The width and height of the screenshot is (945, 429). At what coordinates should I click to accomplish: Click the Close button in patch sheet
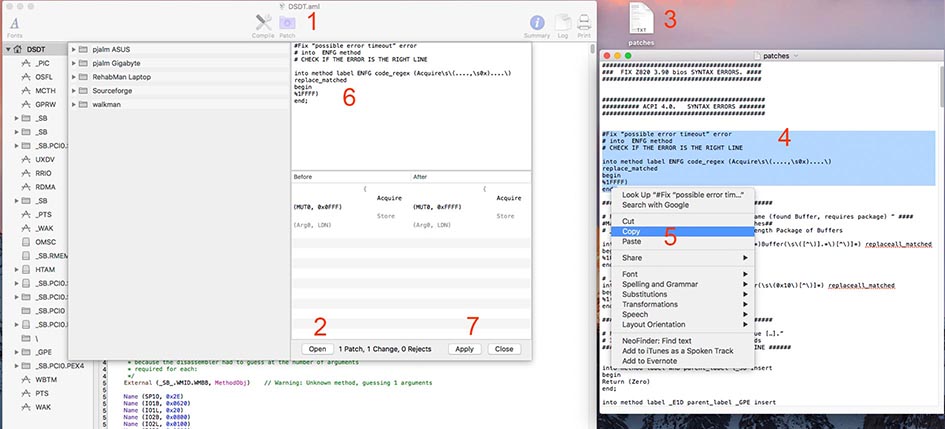tap(504, 349)
